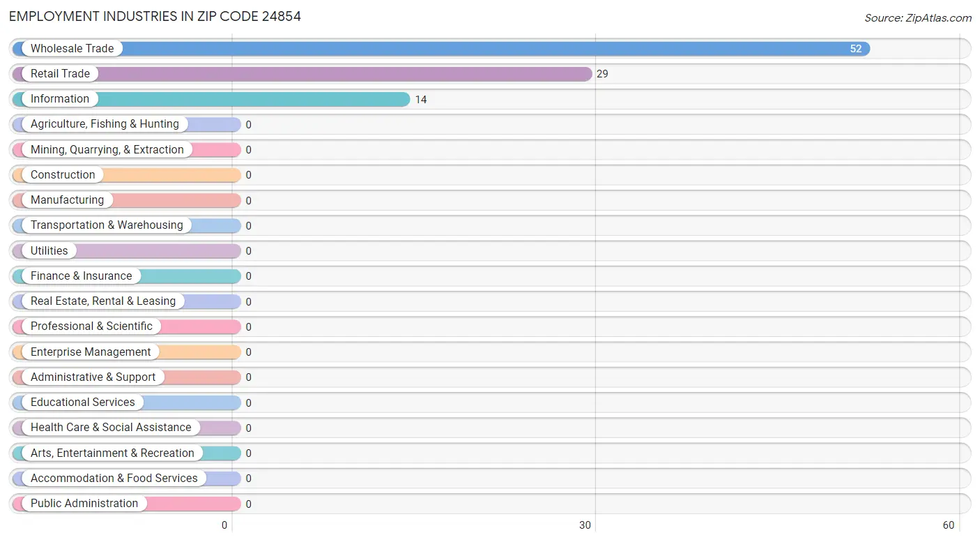Click the axis tick label 60
Screen dimensions: 980x542
(948, 525)
